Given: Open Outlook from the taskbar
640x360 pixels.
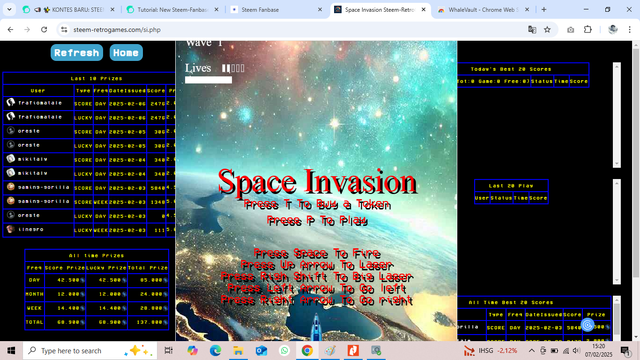Looking at the screenshot, I should [261, 351].
